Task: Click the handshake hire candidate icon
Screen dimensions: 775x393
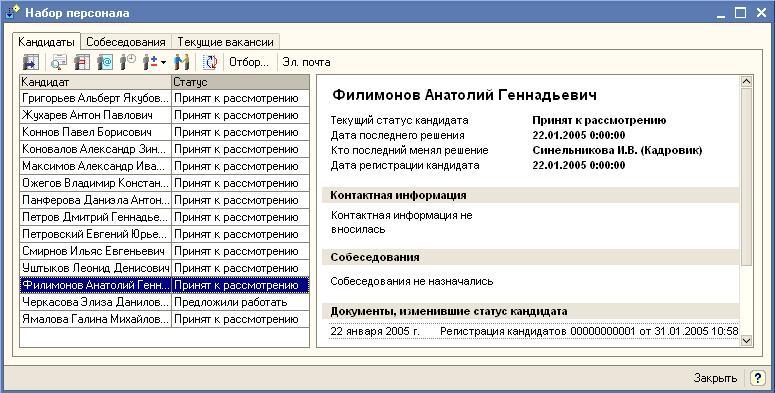Action: coord(181,62)
